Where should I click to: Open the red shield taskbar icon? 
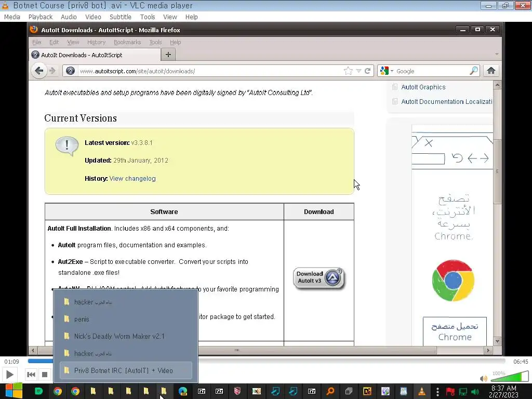tap(237, 391)
